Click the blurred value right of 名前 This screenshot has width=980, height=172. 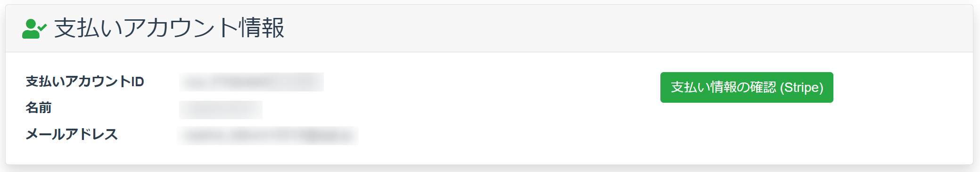[221, 110]
